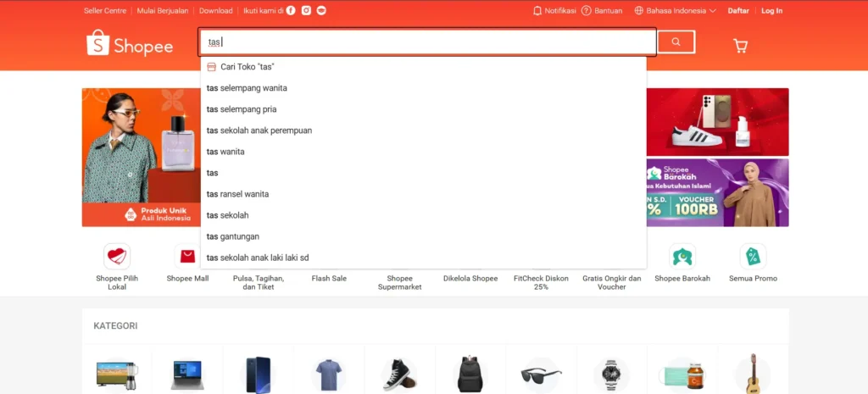Select the plain "tas" suggestion
This screenshot has height=394, width=868.
point(424,173)
